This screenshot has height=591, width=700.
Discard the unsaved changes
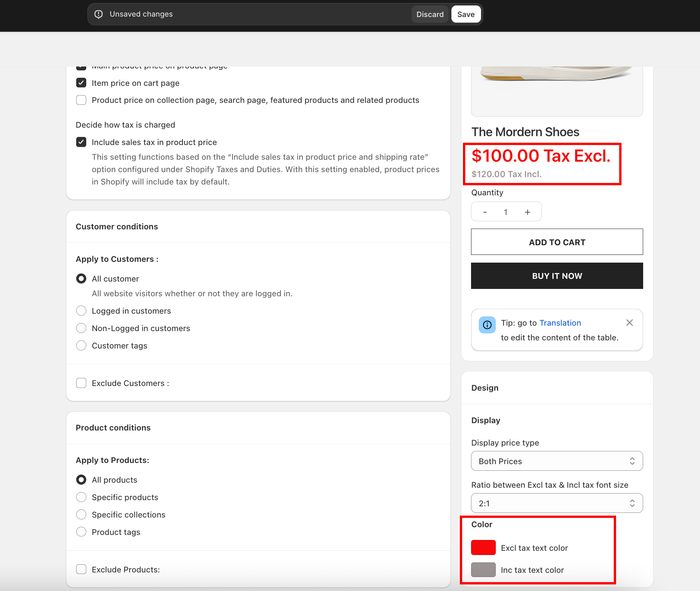coord(430,14)
